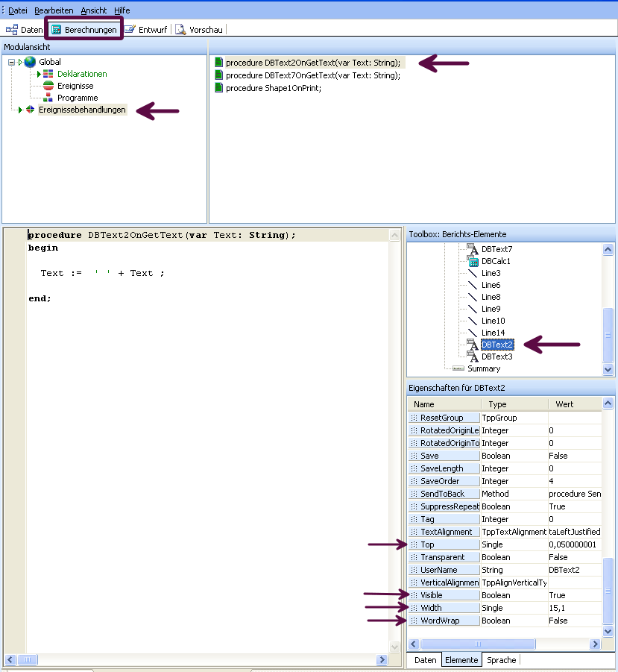Screen dimensions: 618x672
Task: Select the SuppressRepeat property
Action: [505, 506]
